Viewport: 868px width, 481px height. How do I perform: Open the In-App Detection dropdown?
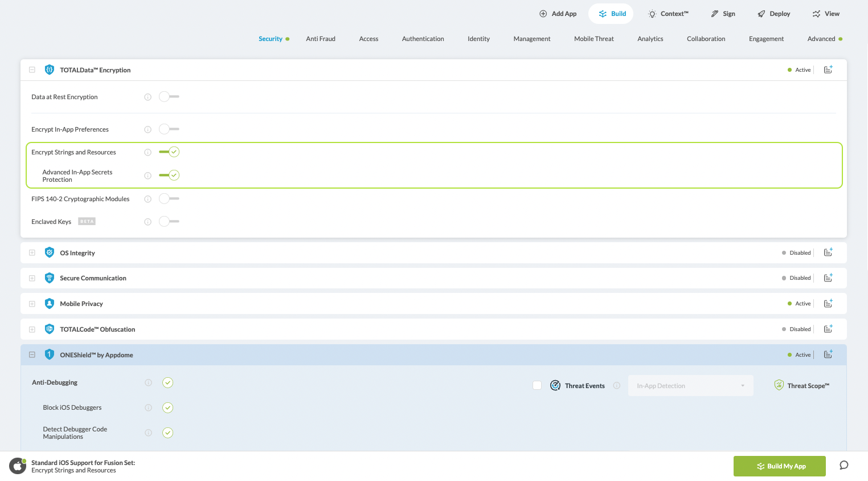[x=690, y=386]
